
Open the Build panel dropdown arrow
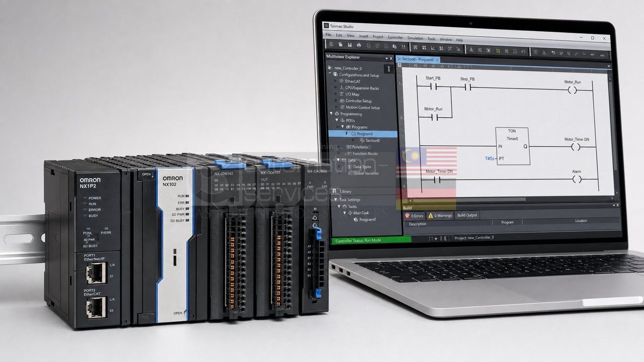(613, 205)
